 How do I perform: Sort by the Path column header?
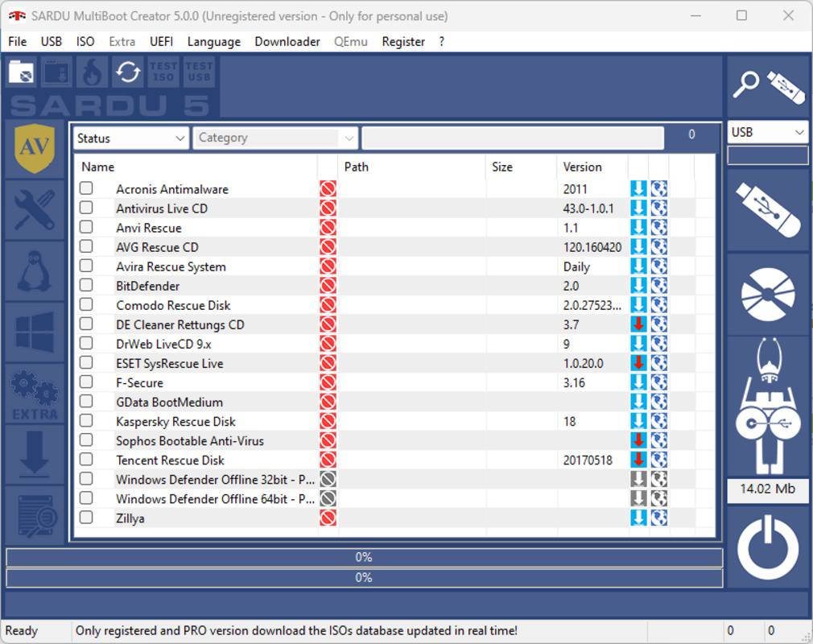tap(411, 167)
